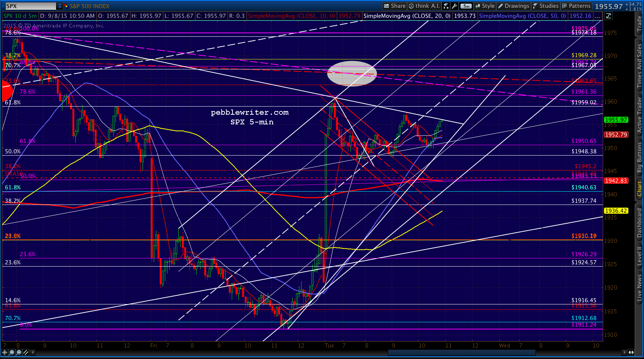Click the $1959.02 Fibonacci level label

click(584, 102)
